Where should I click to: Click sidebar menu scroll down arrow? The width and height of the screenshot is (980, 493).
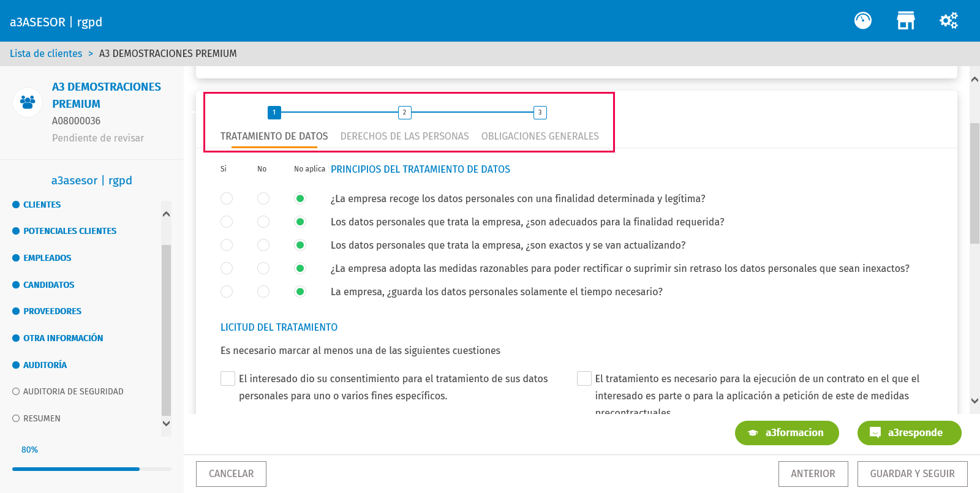pos(166,423)
